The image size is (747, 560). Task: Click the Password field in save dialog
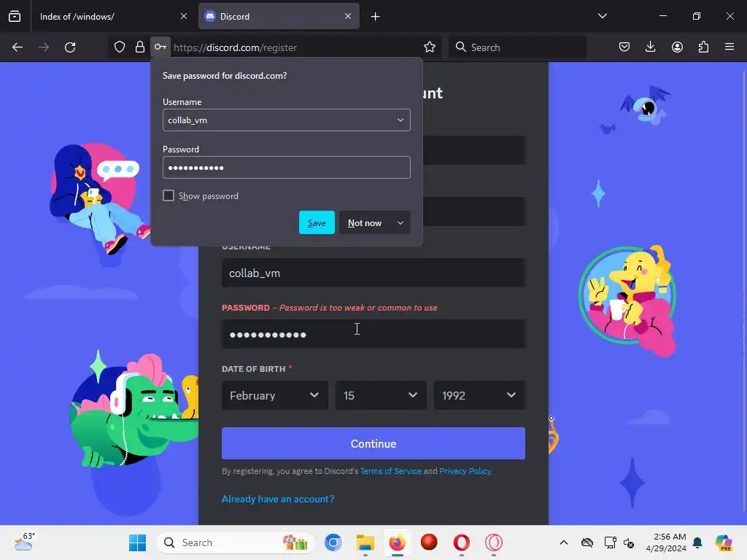[286, 168]
